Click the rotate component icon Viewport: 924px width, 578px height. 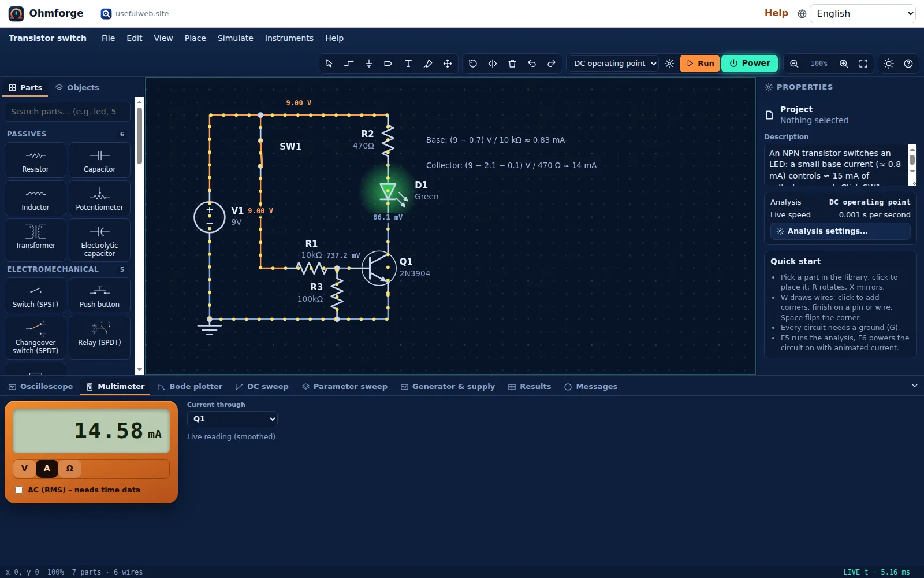pyautogui.click(x=472, y=64)
